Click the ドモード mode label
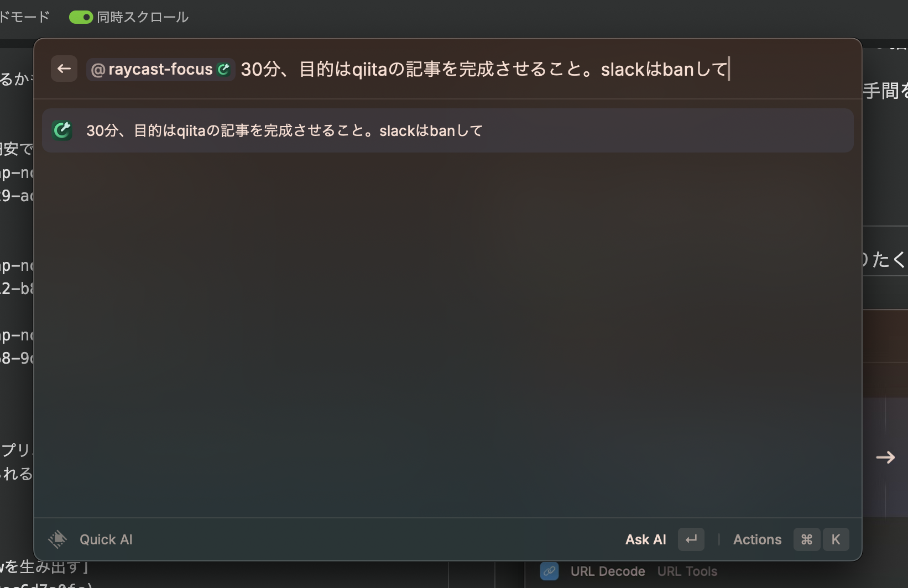Image resolution: width=908 pixels, height=588 pixels. pyautogui.click(x=25, y=17)
